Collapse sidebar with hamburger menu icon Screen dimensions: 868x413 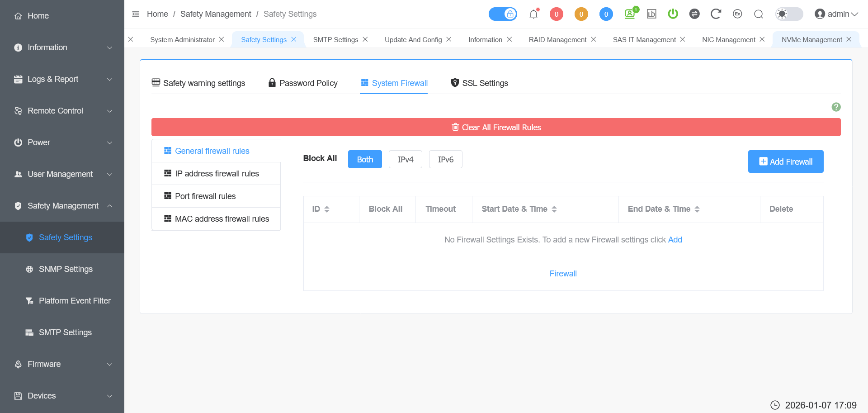136,14
